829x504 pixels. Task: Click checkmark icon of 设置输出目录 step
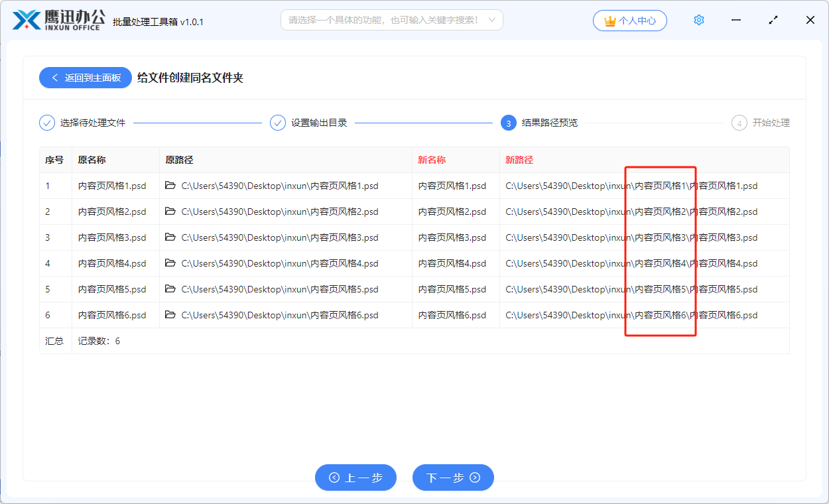[x=278, y=123]
